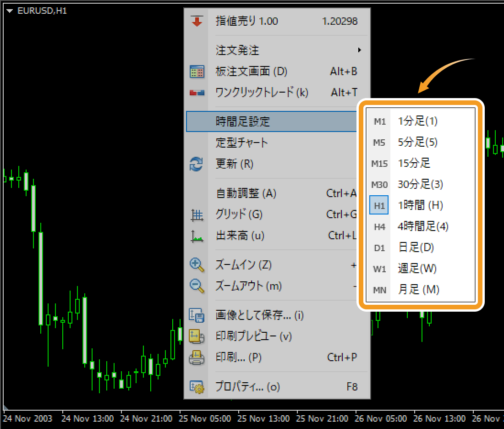Click the One Click Trading icon
Image resolution: width=504 pixels, height=429 pixels.
(197, 93)
